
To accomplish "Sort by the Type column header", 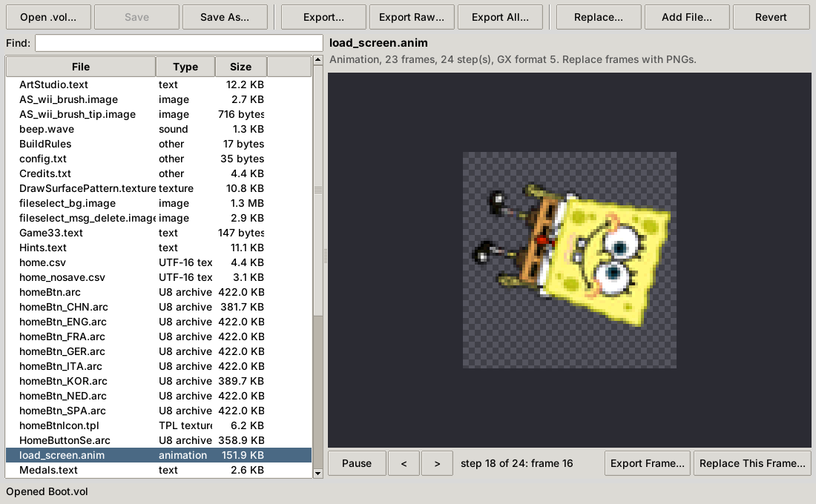I will pos(185,67).
